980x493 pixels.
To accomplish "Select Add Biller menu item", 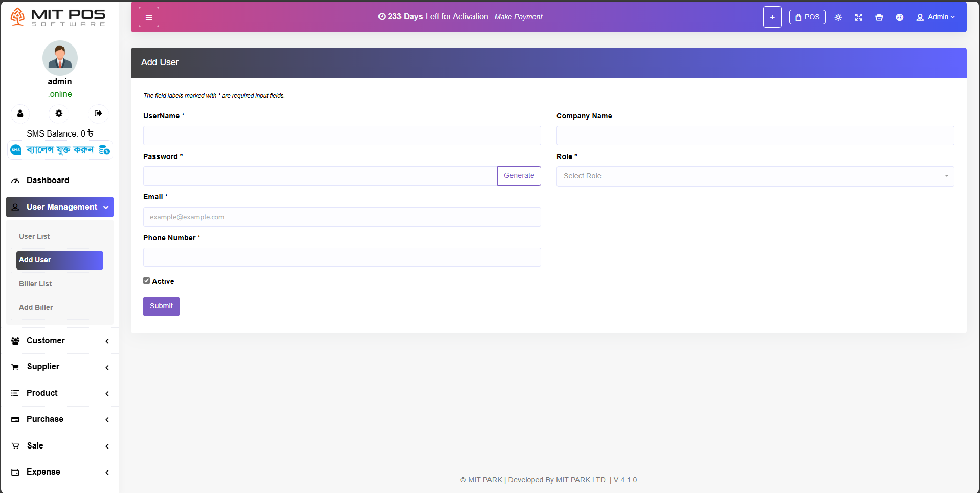I will tap(36, 307).
